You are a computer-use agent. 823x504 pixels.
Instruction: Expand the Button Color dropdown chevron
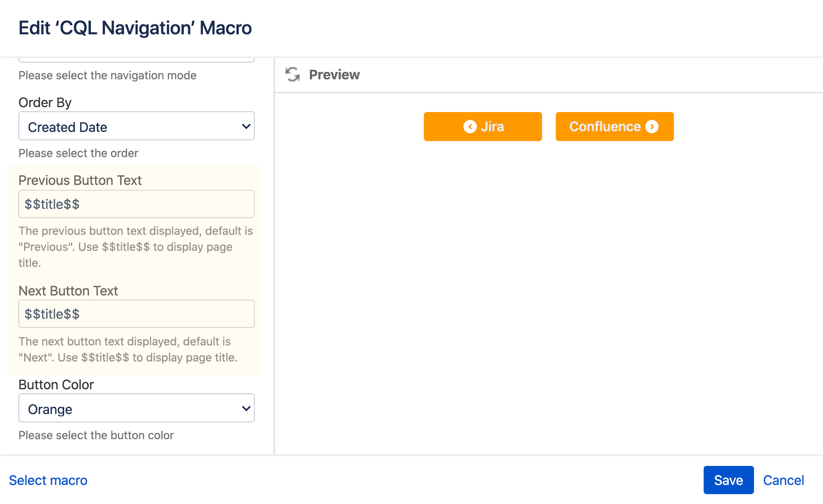246,408
